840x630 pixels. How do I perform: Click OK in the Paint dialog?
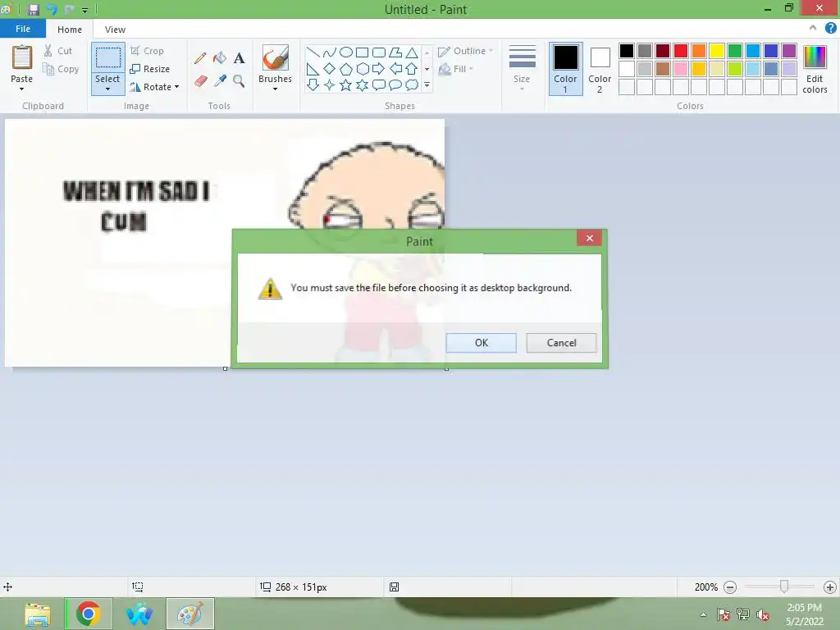pyautogui.click(x=481, y=343)
